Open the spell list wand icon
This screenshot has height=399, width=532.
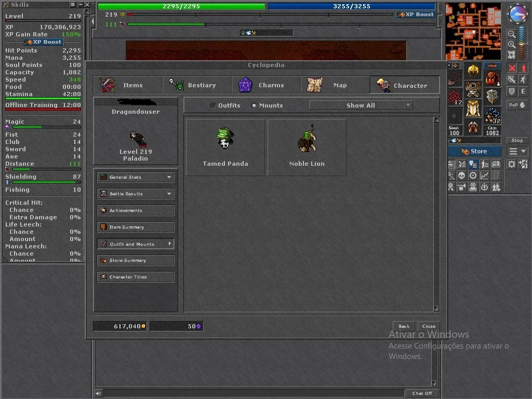click(451, 176)
